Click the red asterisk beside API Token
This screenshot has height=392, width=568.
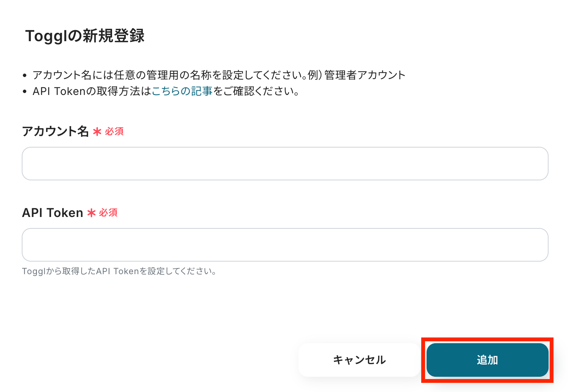(91, 213)
